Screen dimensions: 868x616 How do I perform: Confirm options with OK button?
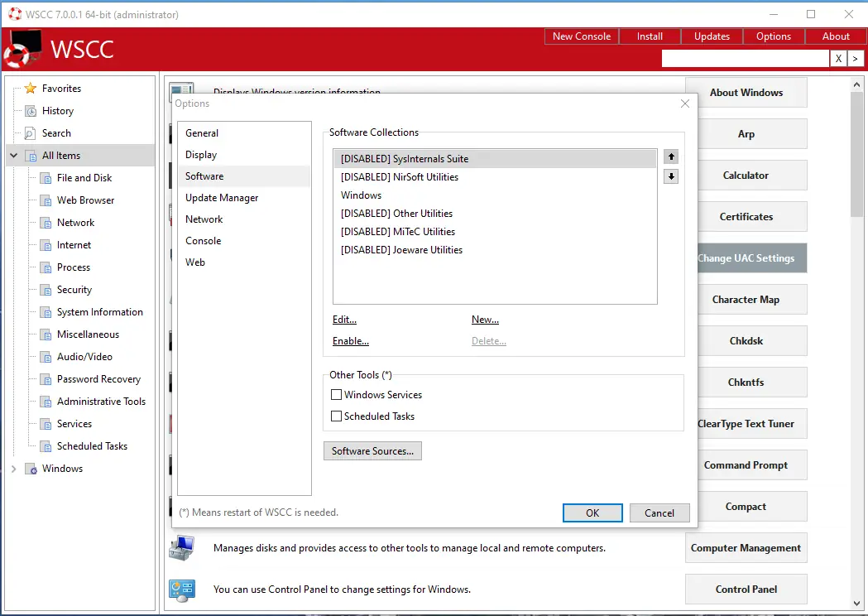click(x=592, y=513)
